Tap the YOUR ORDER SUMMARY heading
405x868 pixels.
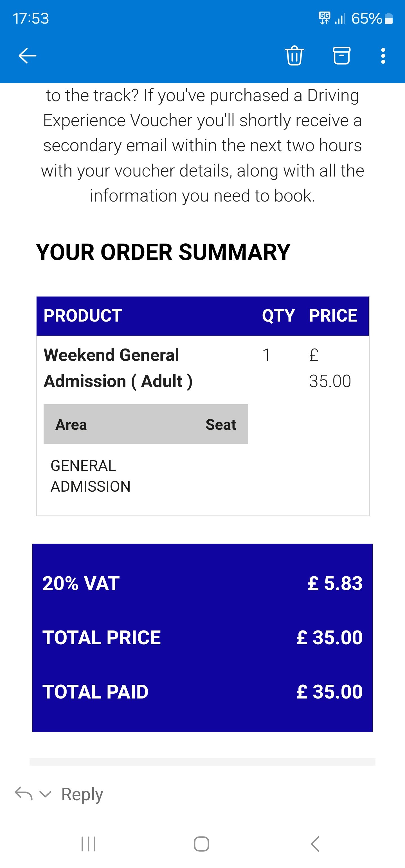point(163,252)
